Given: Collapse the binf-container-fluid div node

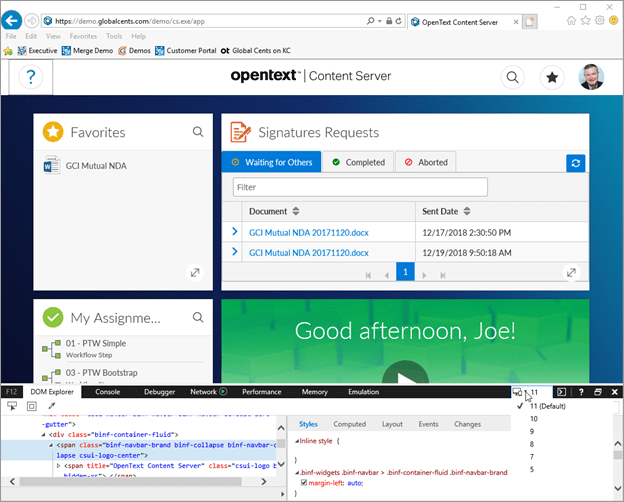Looking at the screenshot, I should point(43,435).
